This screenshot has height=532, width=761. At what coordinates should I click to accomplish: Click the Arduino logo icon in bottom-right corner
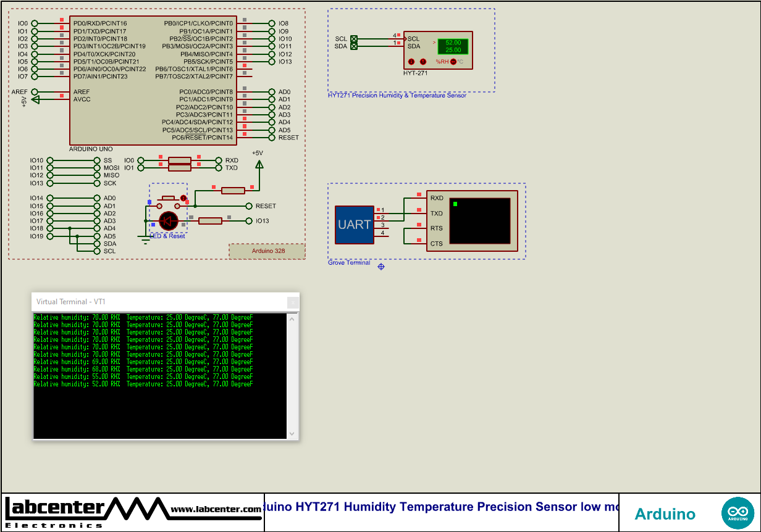[x=739, y=512]
